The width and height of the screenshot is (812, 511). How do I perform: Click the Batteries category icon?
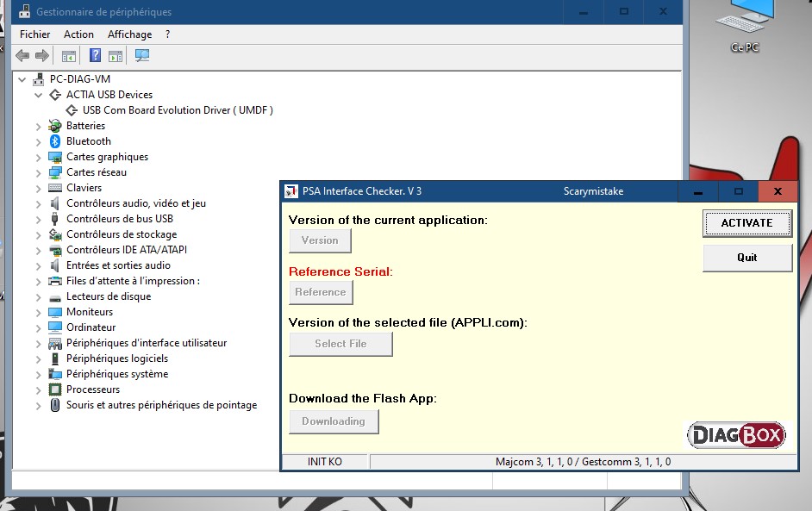click(55, 126)
